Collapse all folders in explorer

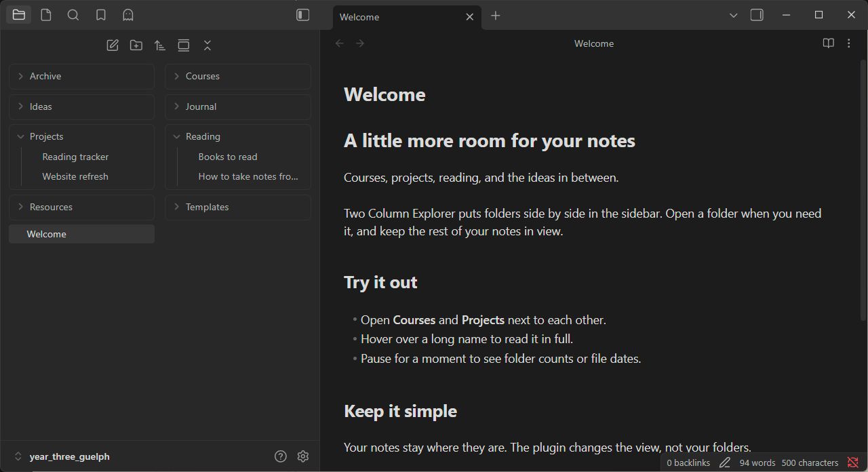pos(208,45)
